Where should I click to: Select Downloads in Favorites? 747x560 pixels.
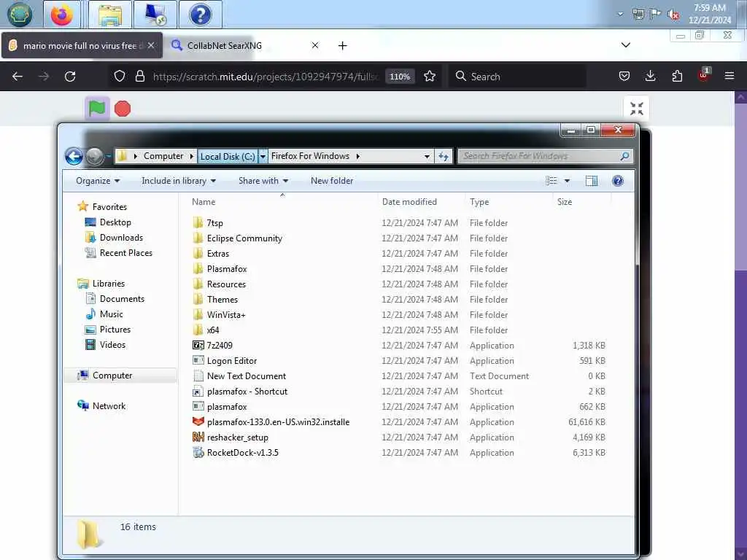tap(121, 238)
